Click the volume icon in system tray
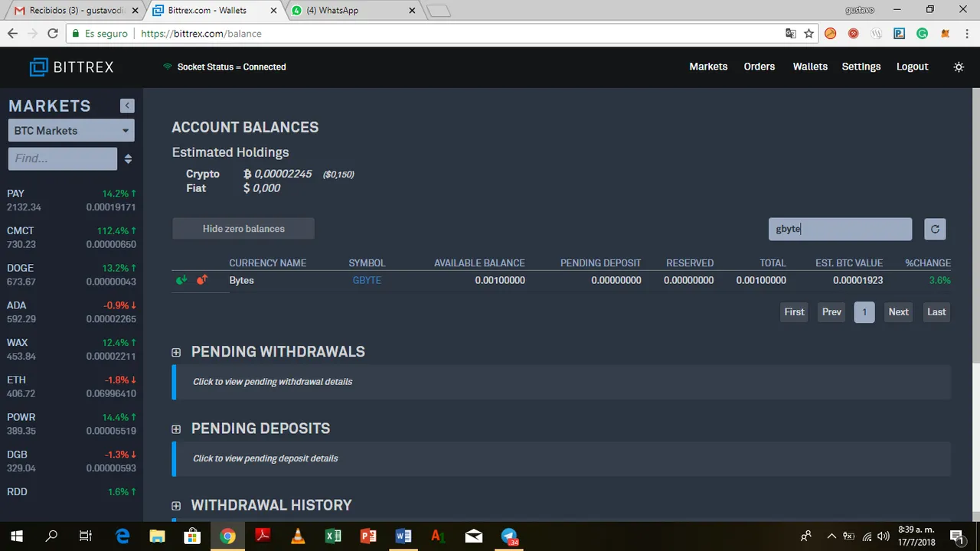The height and width of the screenshot is (551, 980). click(883, 536)
